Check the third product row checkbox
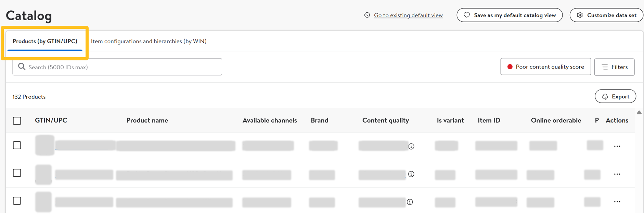Screen dimensions: 644x214 coord(17,201)
